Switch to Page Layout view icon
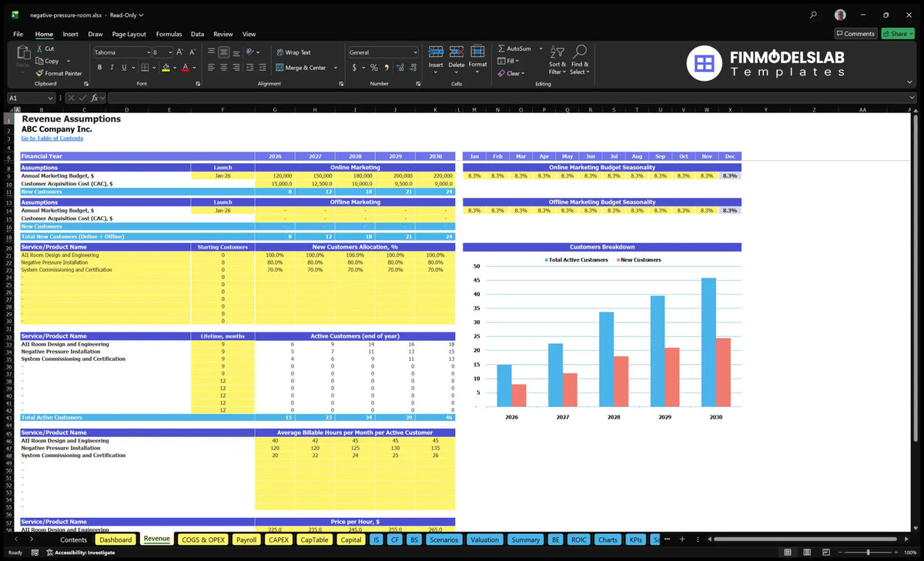 pyautogui.click(x=805, y=553)
